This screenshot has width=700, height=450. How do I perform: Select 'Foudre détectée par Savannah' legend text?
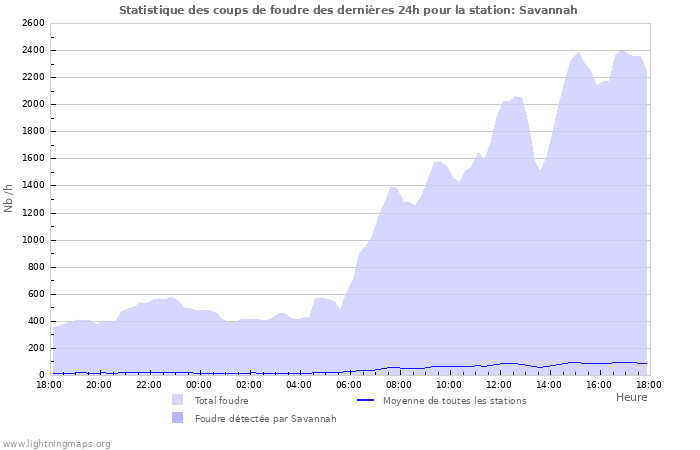(265, 418)
